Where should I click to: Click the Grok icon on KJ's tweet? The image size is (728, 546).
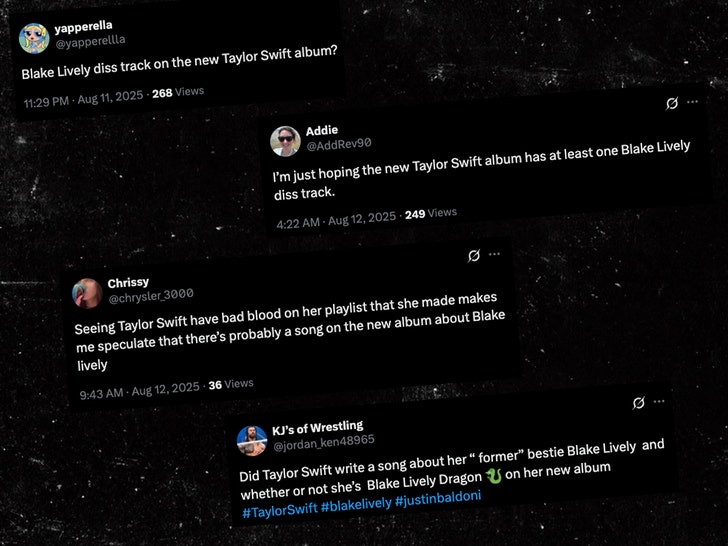(638, 403)
